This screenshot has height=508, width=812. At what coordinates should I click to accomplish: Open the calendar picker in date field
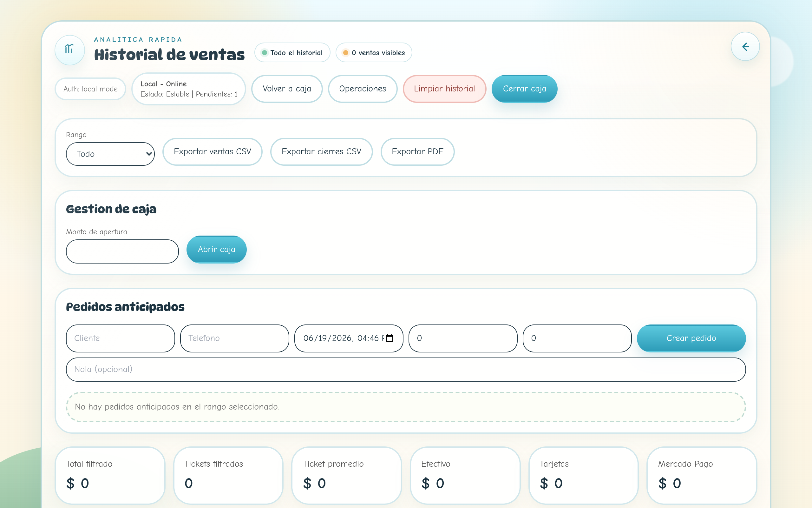coord(389,338)
